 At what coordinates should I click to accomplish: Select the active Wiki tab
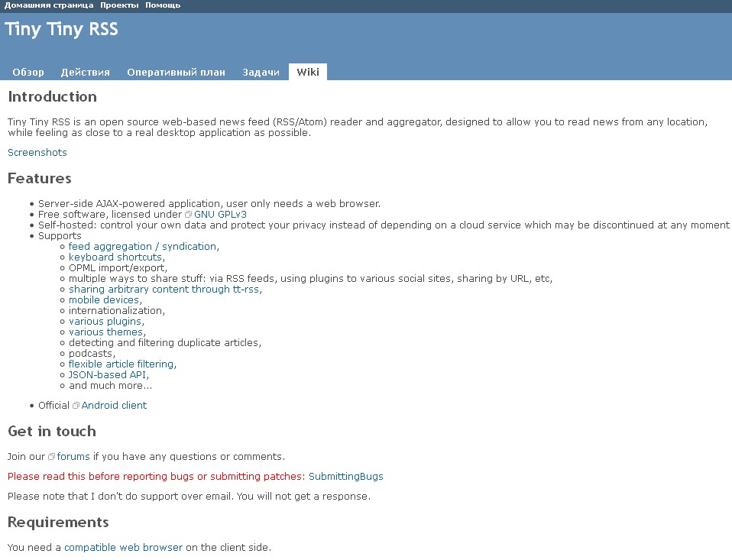[x=308, y=72]
